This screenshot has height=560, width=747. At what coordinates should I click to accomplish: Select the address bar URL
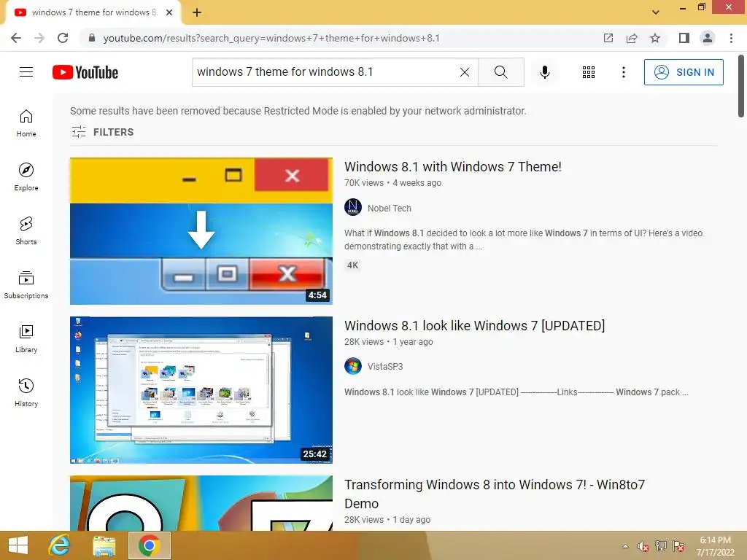(271, 38)
